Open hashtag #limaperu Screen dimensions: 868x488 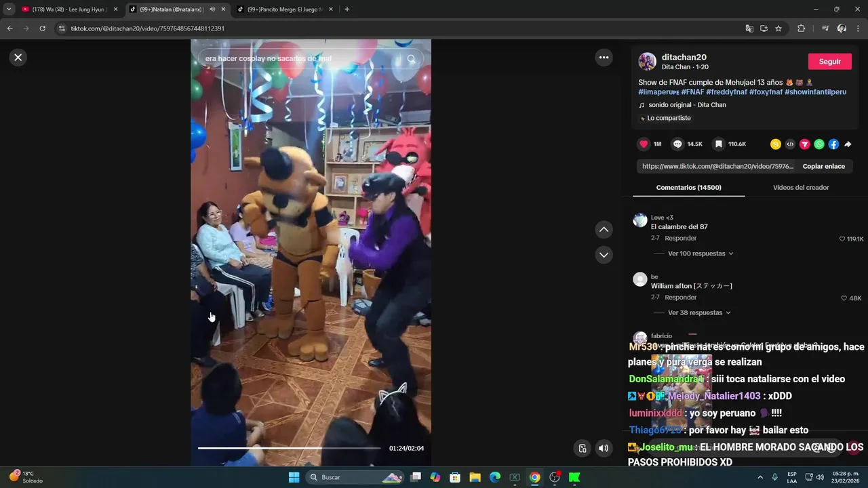(x=658, y=91)
